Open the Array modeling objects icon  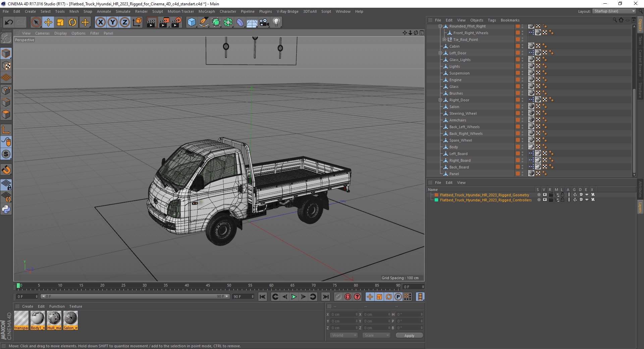coord(228,22)
